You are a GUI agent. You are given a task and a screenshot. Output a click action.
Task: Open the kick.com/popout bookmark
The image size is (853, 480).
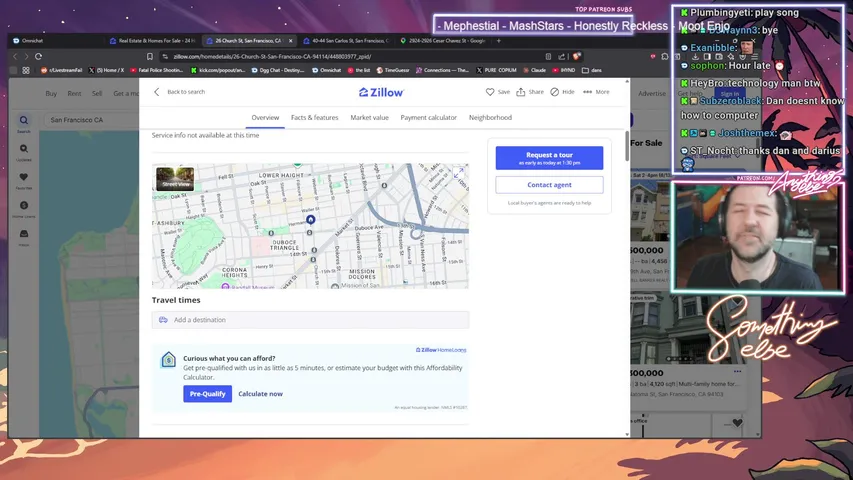(218, 70)
